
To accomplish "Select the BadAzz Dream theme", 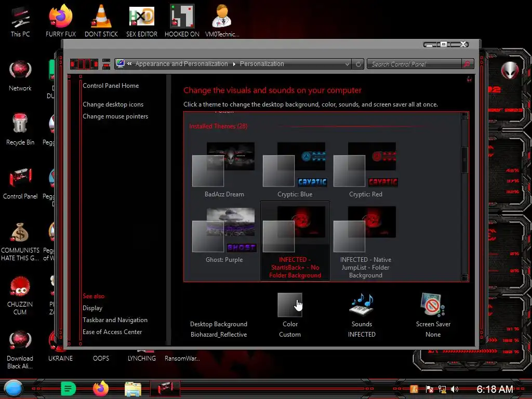I will [x=224, y=170].
